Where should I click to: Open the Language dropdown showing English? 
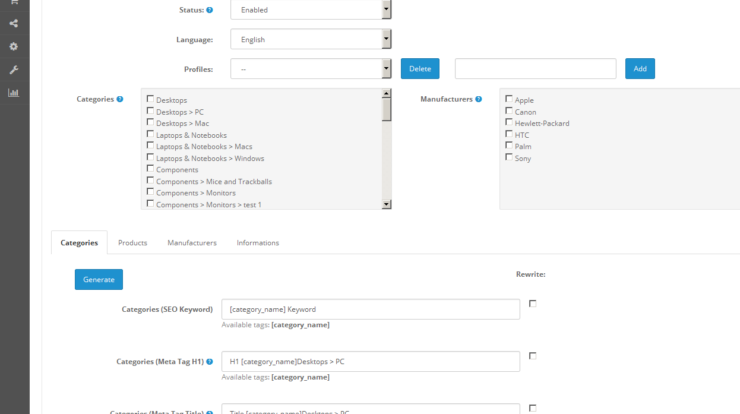click(311, 39)
